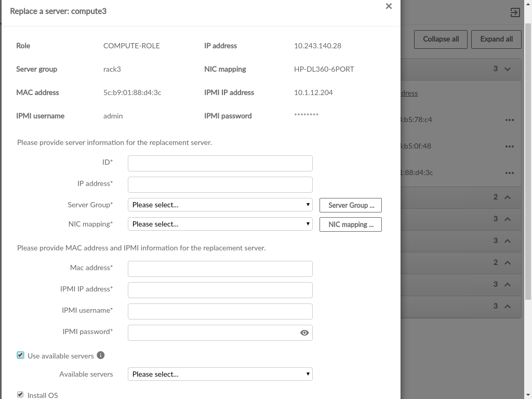Open the Server Group dropdown
The image size is (532, 399).
pos(220,205)
